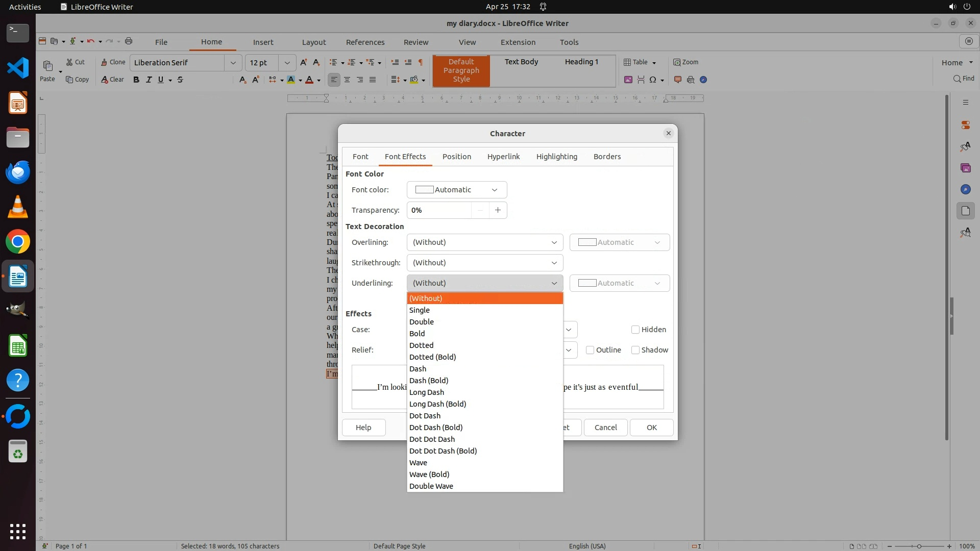
Task: Click the Italic formatting icon
Action: pyautogui.click(x=149, y=80)
